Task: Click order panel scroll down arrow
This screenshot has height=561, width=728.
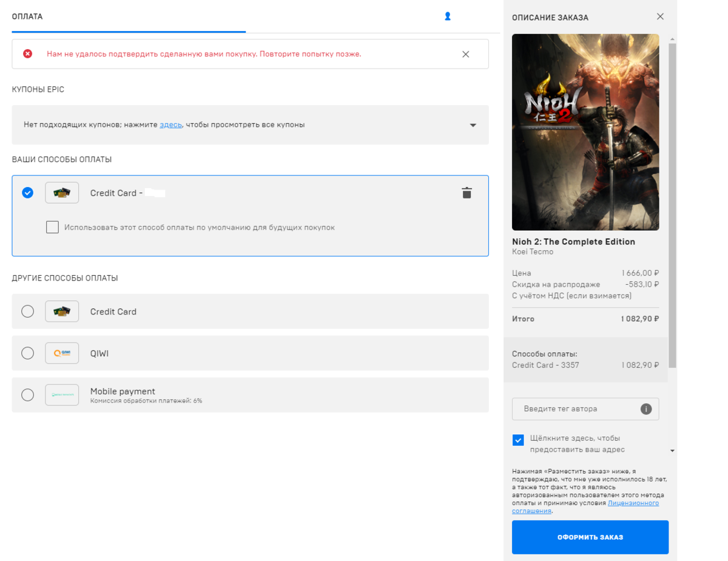Action: [672, 451]
